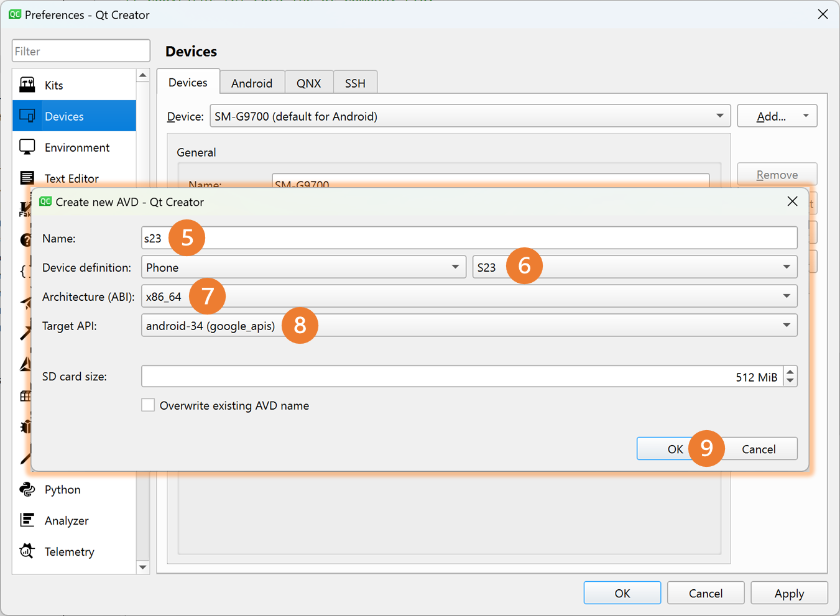Click Cancel in the Preferences window
The height and width of the screenshot is (616, 840).
pyautogui.click(x=706, y=593)
